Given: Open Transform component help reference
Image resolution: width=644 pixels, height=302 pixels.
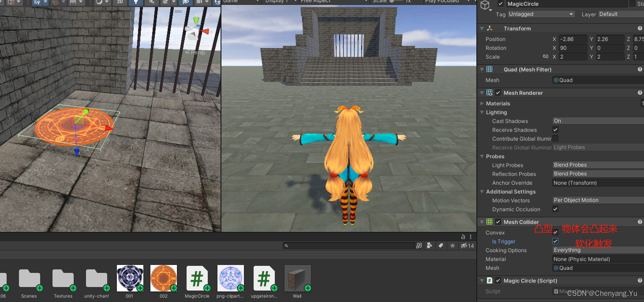Looking at the screenshot, I should click(x=640, y=29).
